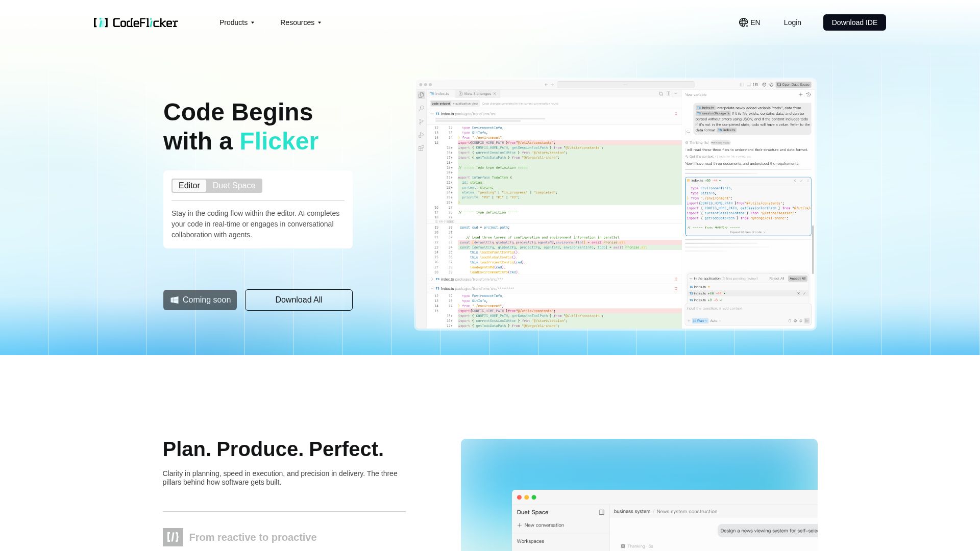980x551 pixels.
Task: Open the Products dropdown menu
Action: 237,22
